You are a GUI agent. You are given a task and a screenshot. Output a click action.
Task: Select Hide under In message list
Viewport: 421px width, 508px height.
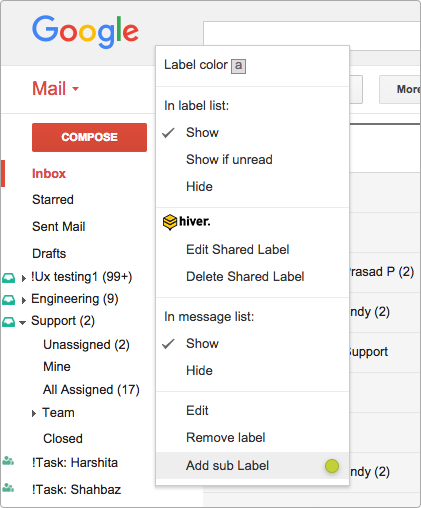coord(199,371)
